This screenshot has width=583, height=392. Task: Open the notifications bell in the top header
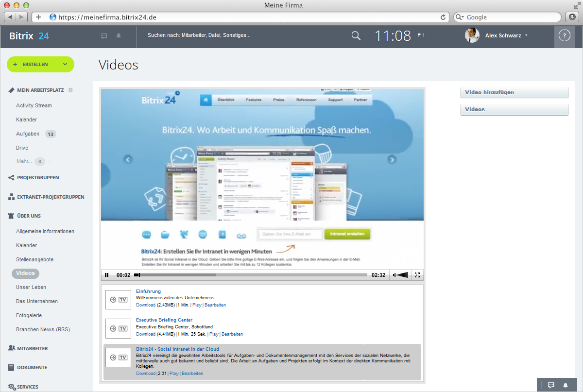click(x=119, y=36)
